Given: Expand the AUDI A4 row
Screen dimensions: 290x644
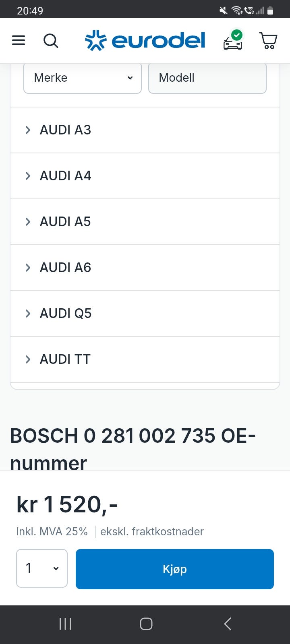Looking at the screenshot, I should 145,176.
